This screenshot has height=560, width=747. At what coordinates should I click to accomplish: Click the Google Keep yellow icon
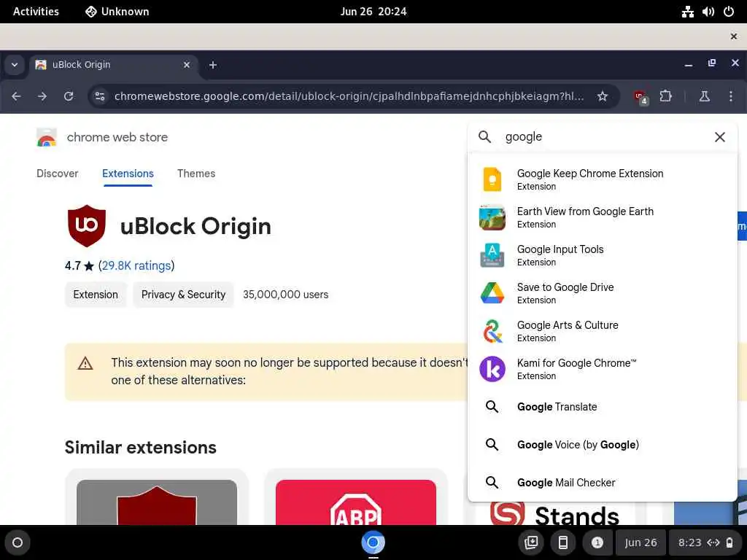coord(492,179)
